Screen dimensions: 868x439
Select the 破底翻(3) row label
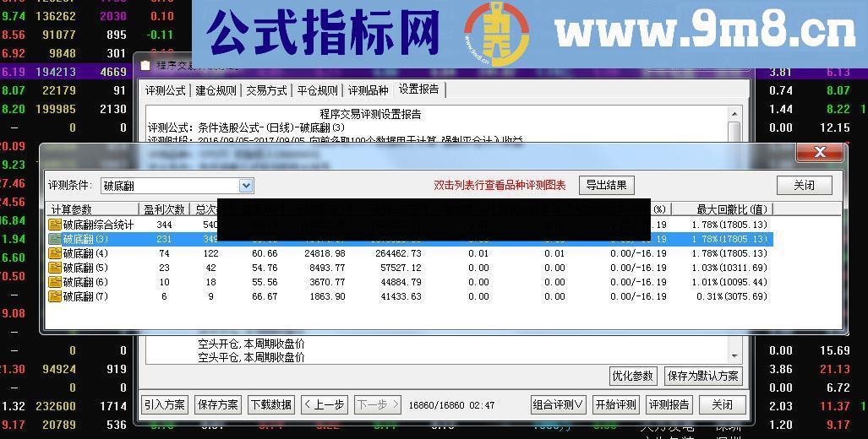click(85, 239)
